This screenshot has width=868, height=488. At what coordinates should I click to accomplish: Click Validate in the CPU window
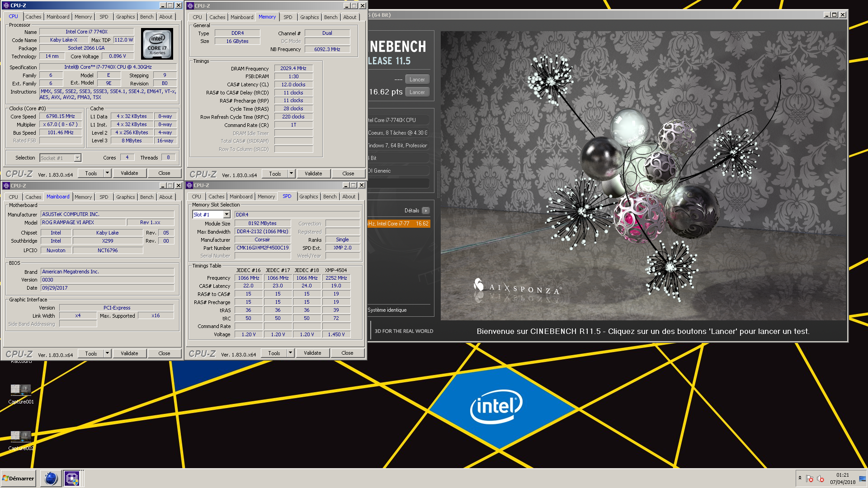point(129,173)
